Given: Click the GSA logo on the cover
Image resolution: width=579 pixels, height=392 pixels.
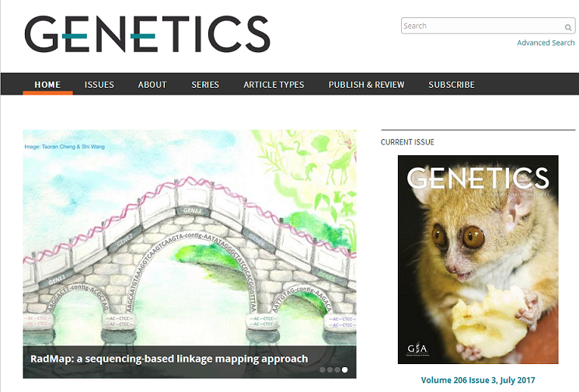Looking at the screenshot, I should click(417, 349).
